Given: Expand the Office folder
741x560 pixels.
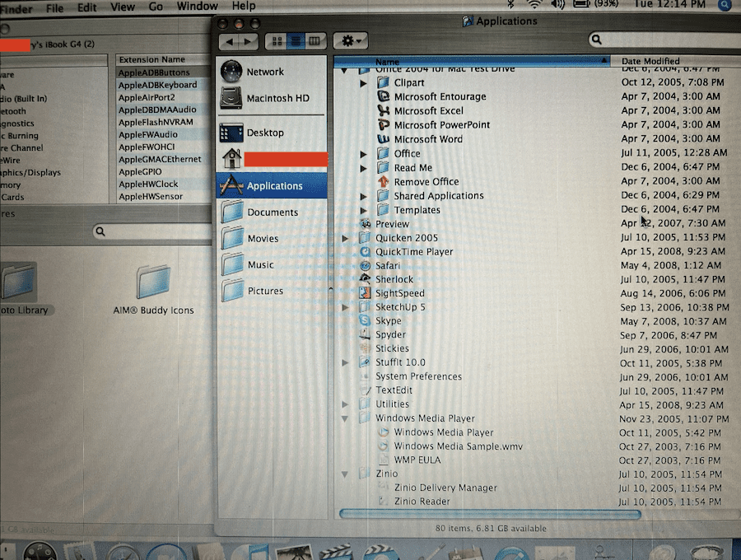Looking at the screenshot, I should click(x=363, y=154).
